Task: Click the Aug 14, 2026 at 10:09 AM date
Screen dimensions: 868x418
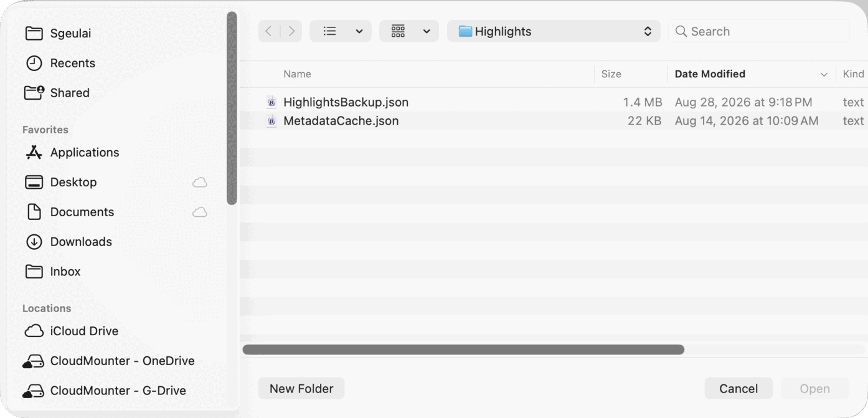Action: [x=747, y=121]
